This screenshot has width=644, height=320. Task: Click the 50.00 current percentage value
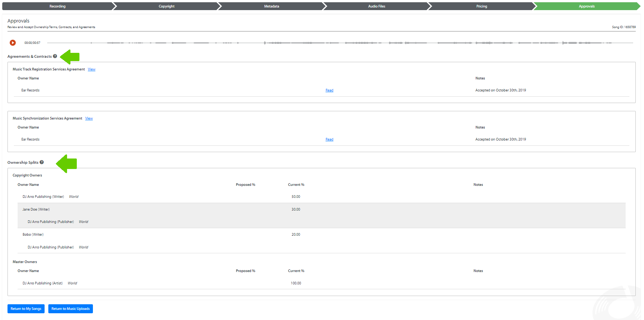(x=296, y=197)
